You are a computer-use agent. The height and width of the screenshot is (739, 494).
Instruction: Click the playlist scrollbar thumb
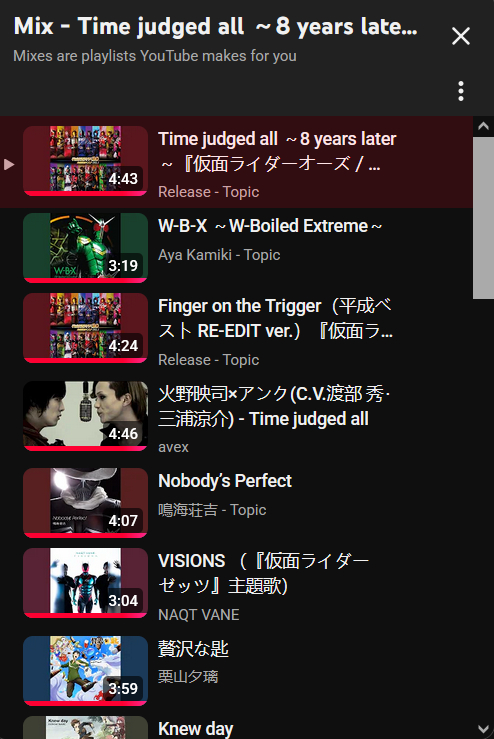tap(483, 218)
